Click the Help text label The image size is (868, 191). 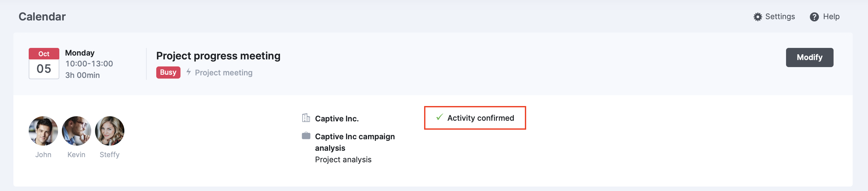(x=831, y=17)
